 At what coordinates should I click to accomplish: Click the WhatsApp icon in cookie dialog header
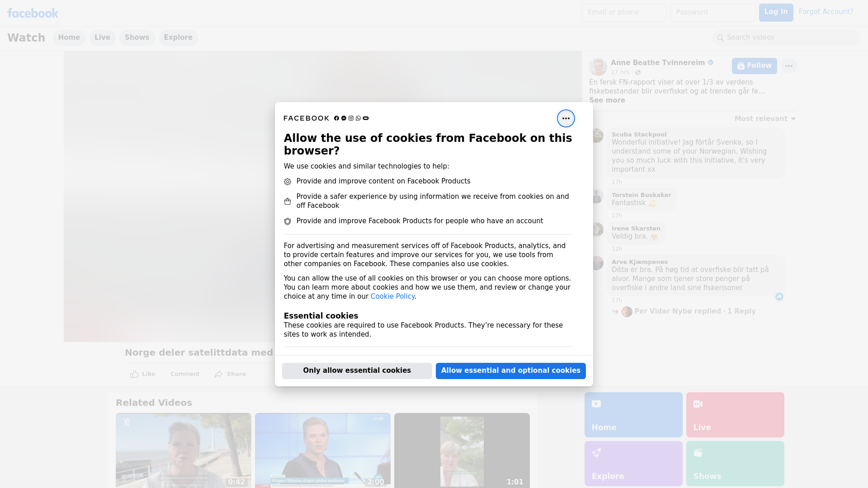(358, 118)
